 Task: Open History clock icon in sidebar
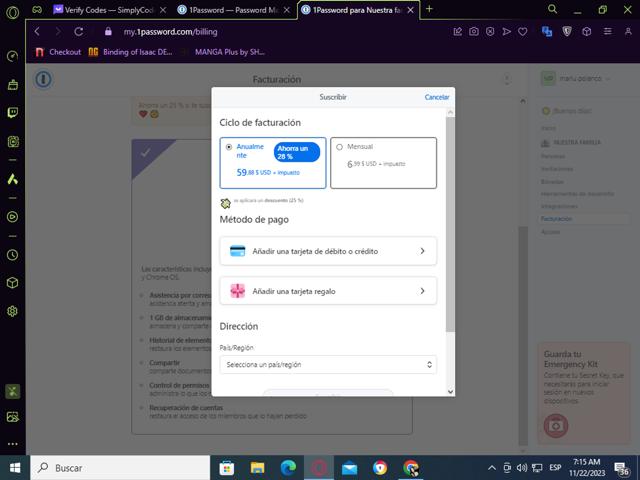(13, 255)
